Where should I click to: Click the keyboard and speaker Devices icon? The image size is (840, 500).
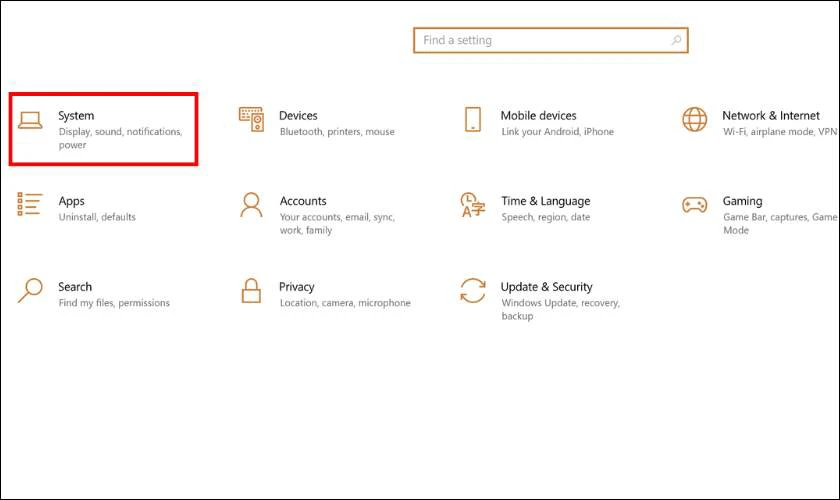[251, 120]
